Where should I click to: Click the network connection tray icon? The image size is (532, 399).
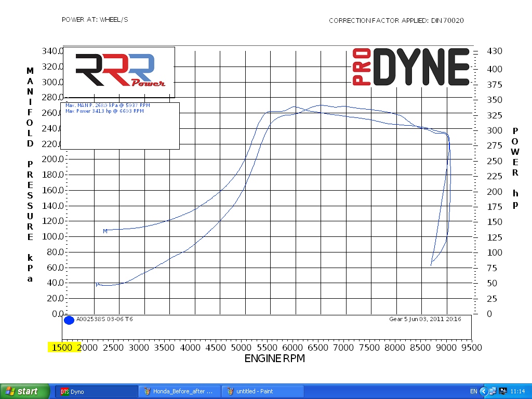(x=493, y=391)
